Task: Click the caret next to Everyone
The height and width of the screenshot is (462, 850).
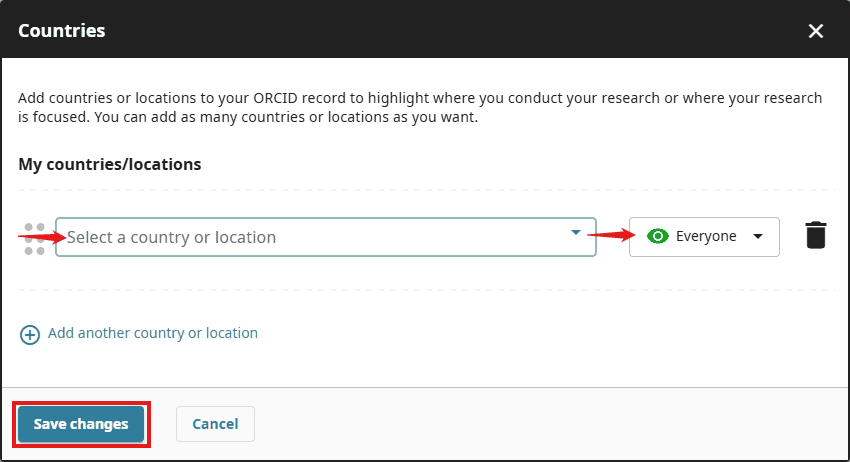Action: 758,237
